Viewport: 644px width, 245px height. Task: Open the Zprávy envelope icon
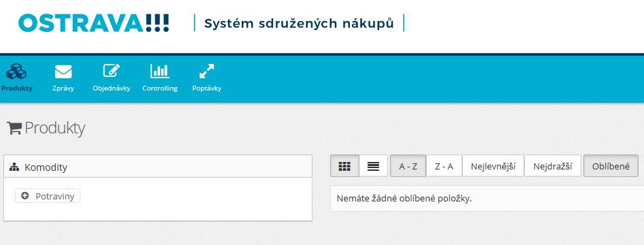[63, 72]
